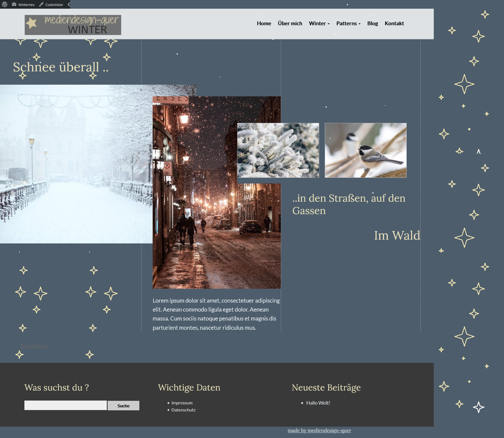Click the Customizer paintbrush icon
Viewport: 504px width, 438px height.
click(x=41, y=4)
